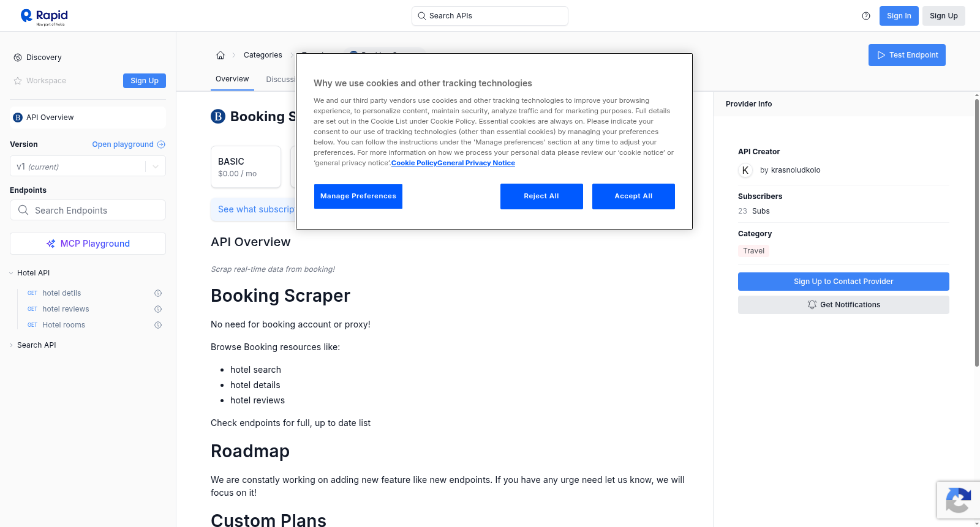Click the '23 Subs' subscribers text
Image resolution: width=980 pixels, height=527 pixels.
754,211
